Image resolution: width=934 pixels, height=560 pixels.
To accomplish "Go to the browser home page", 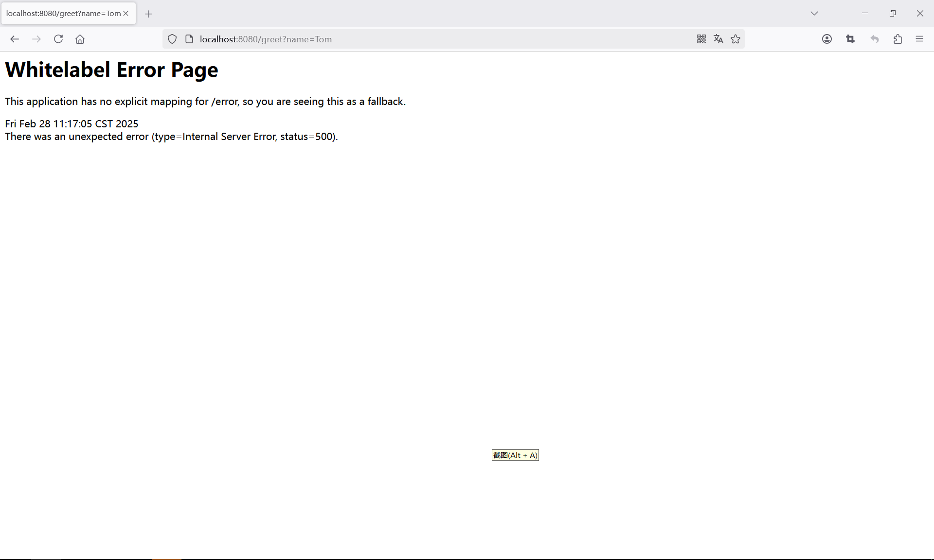I will click(80, 39).
